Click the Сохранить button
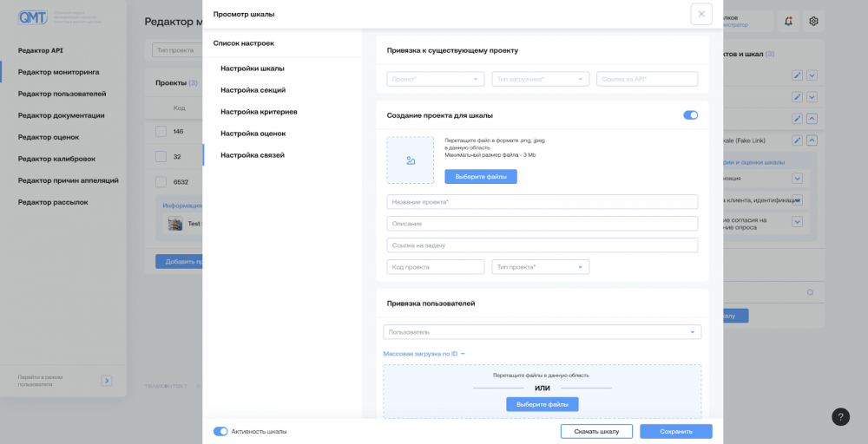 (x=675, y=431)
